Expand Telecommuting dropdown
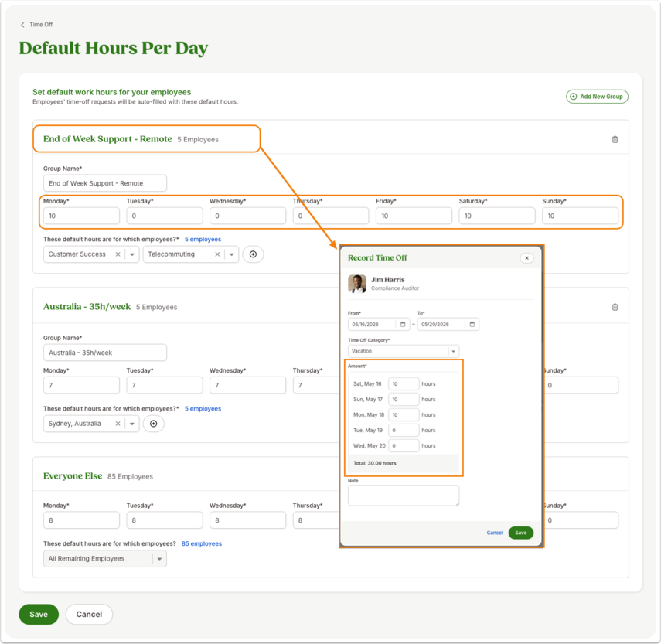This screenshot has width=661, height=644. pyautogui.click(x=231, y=254)
